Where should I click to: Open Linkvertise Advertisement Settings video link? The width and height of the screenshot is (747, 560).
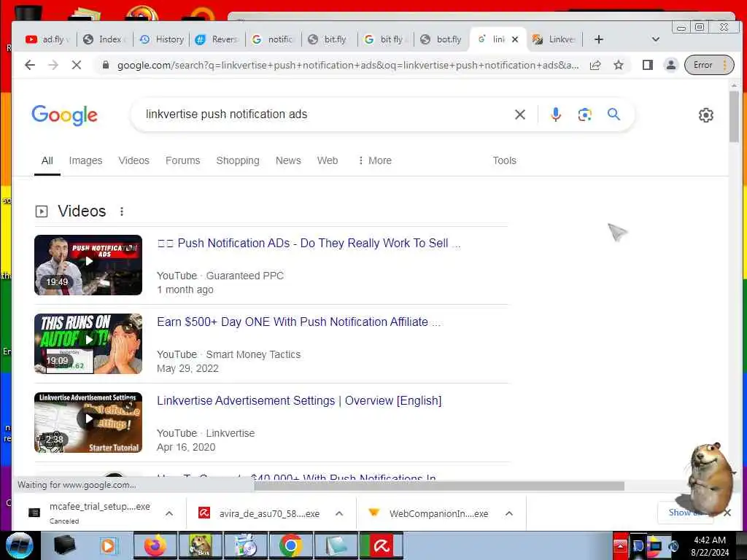299,400
